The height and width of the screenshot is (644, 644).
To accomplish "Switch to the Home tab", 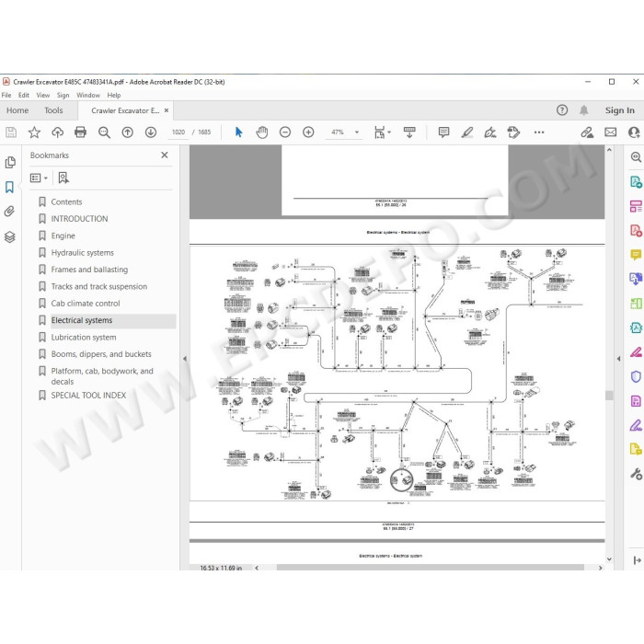I will click(x=17, y=110).
